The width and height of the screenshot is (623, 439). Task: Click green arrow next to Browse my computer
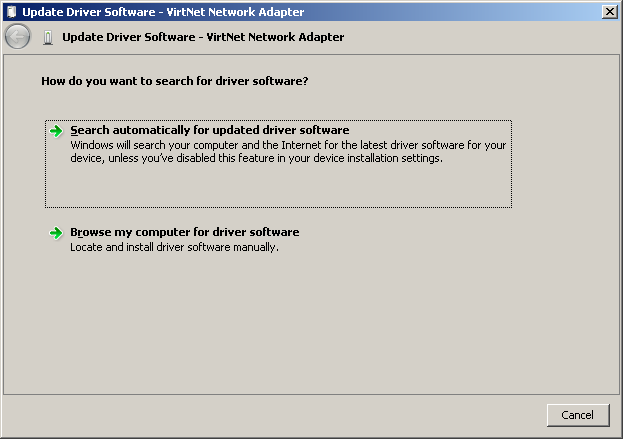point(56,233)
